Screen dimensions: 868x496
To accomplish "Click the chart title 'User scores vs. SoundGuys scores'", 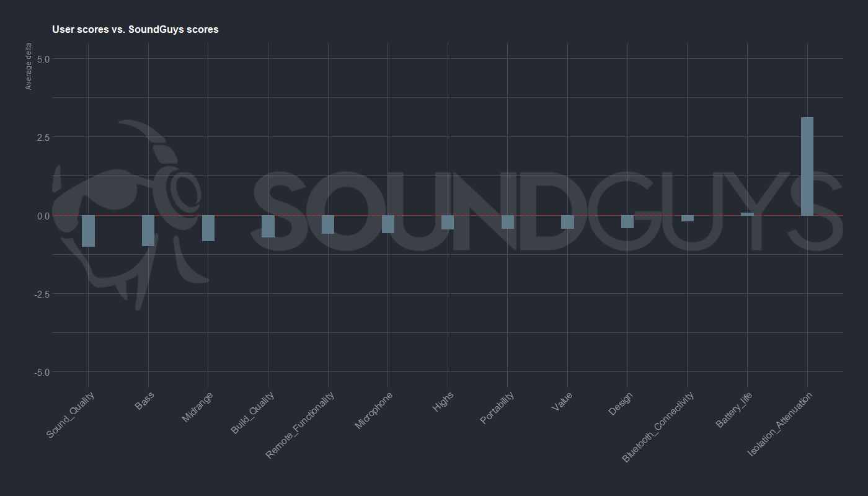I will 135,29.
